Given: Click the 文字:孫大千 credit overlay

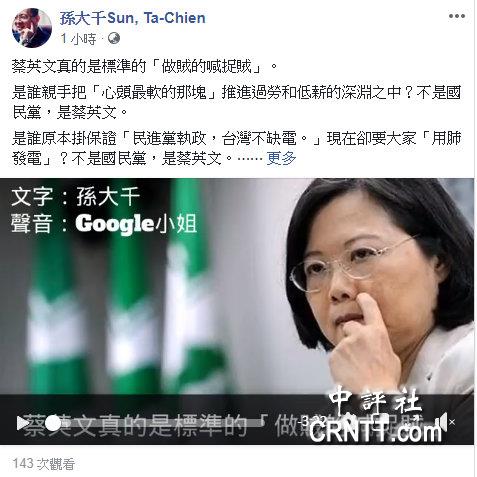Looking at the screenshot, I should click(x=75, y=196).
